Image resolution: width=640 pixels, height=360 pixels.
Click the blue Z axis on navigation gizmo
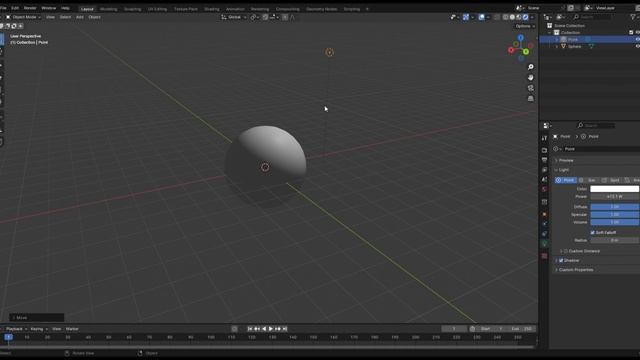[x=520, y=38]
